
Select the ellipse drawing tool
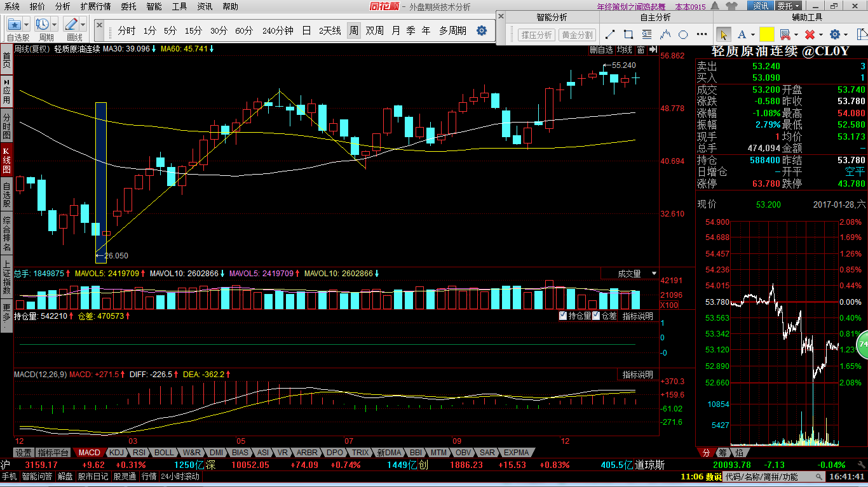coord(684,34)
